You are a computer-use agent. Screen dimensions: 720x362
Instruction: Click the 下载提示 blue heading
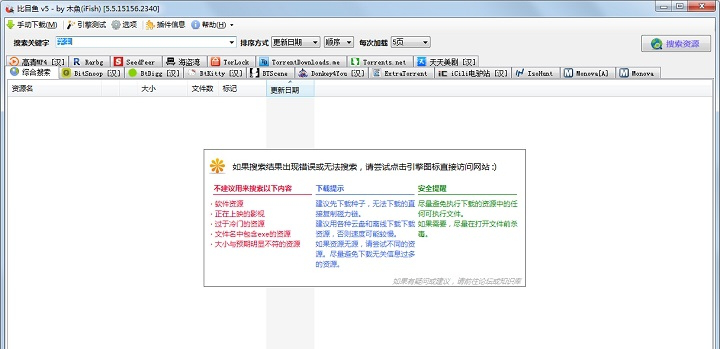coord(330,188)
